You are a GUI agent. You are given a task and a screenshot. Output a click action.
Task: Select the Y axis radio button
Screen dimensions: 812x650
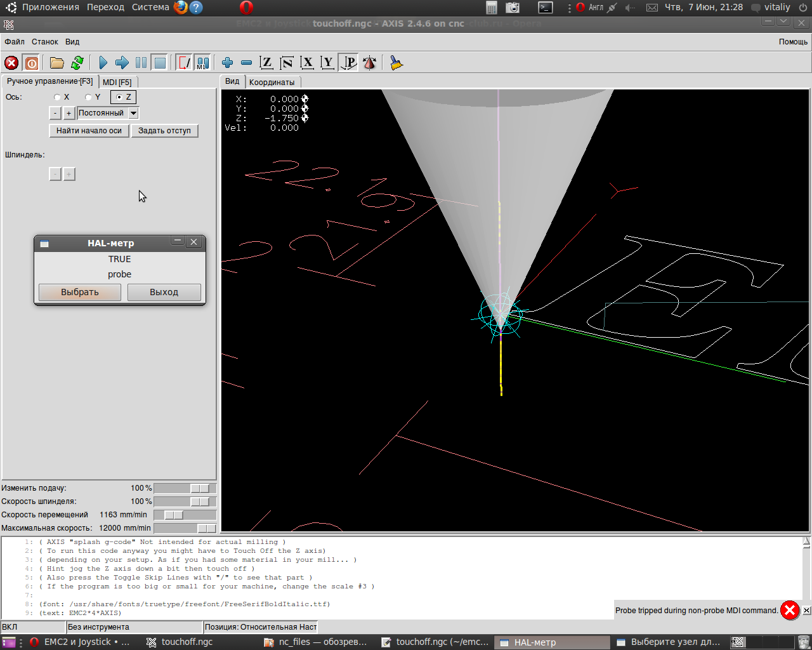[x=89, y=97]
